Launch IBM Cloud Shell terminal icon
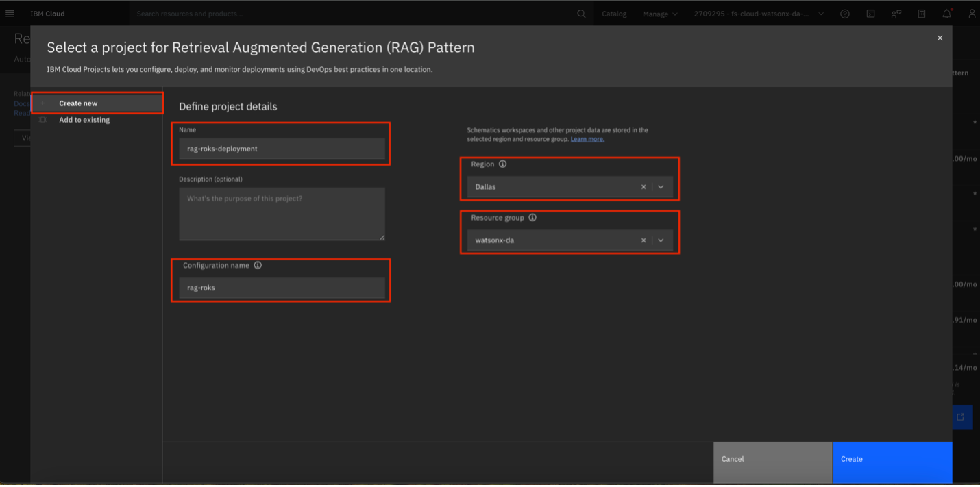 tap(870, 14)
